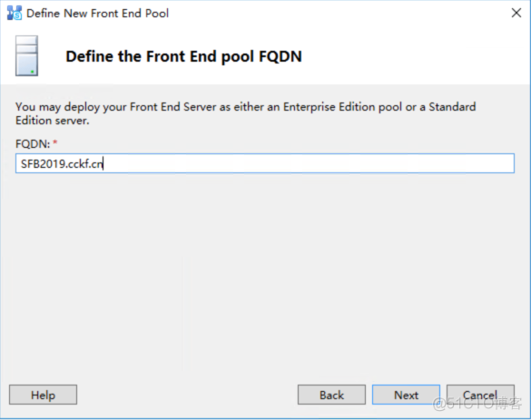
Task: Click the FQDN field label
Action: (33, 144)
